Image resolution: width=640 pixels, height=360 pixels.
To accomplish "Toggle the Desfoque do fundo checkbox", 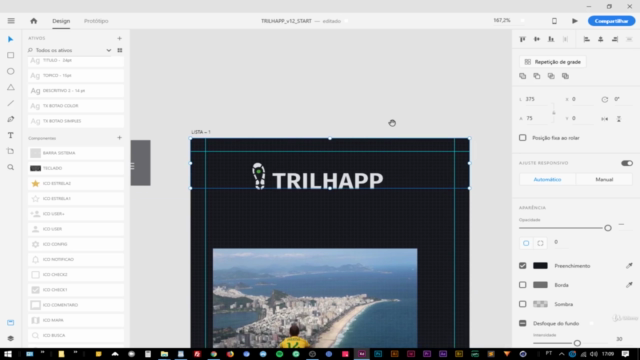I will pos(522,323).
